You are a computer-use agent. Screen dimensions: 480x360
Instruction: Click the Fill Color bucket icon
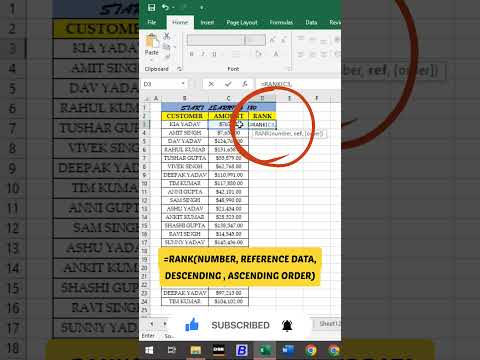259,54
